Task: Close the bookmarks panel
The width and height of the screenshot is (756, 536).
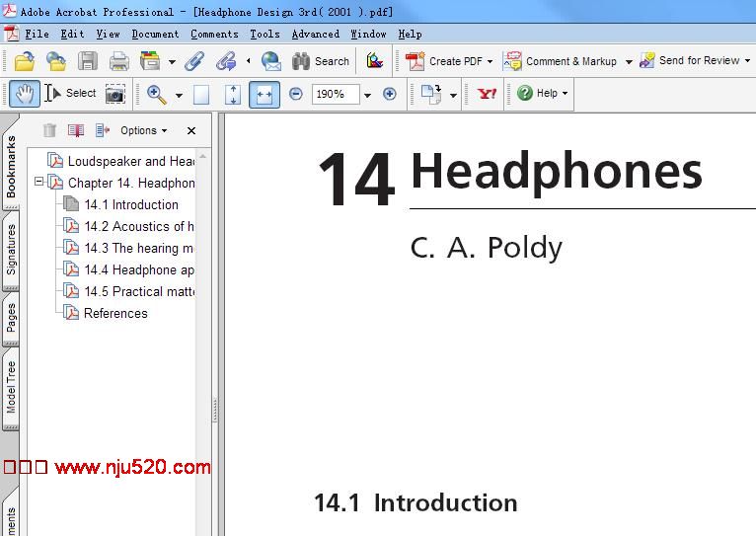Action: click(x=191, y=130)
